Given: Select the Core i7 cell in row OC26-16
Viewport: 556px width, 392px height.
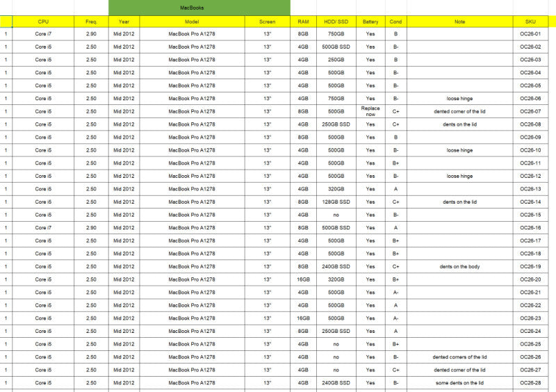Looking at the screenshot, I should pos(43,228).
